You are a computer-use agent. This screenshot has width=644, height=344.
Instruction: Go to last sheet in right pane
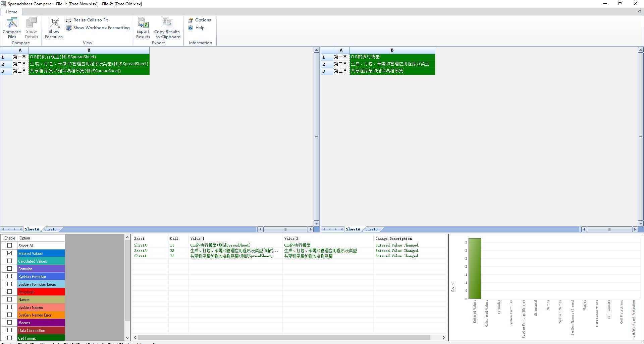coord(341,229)
